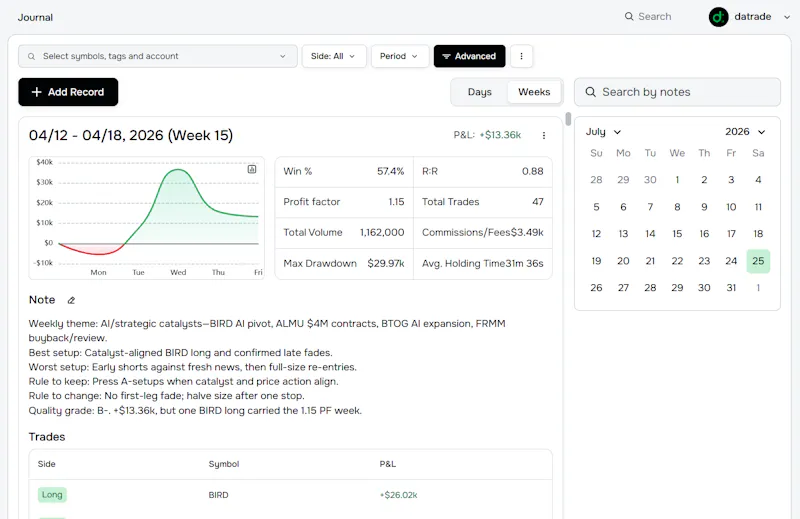Image resolution: width=800 pixels, height=519 pixels.
Task: Click the Max Drawdown value $29.97k
Action: (x=386, y=263)
